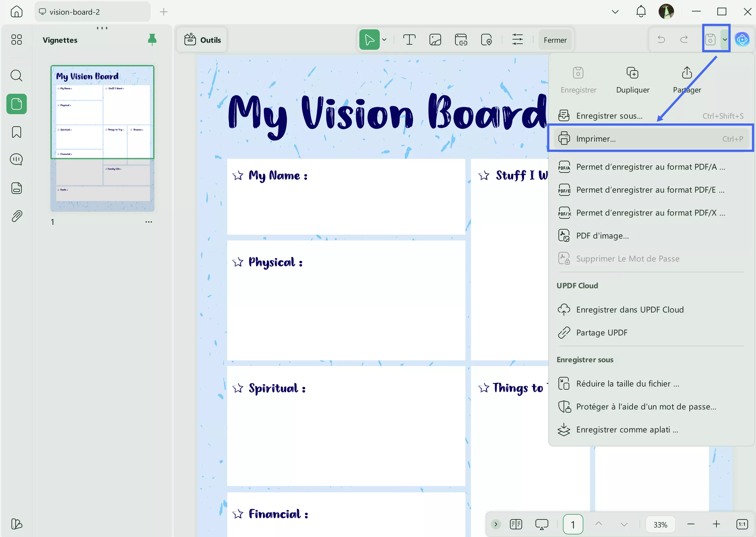Open the UPDF AI assistant icon
This screenshot has width=756, height=537.
[x=742, y=40]
